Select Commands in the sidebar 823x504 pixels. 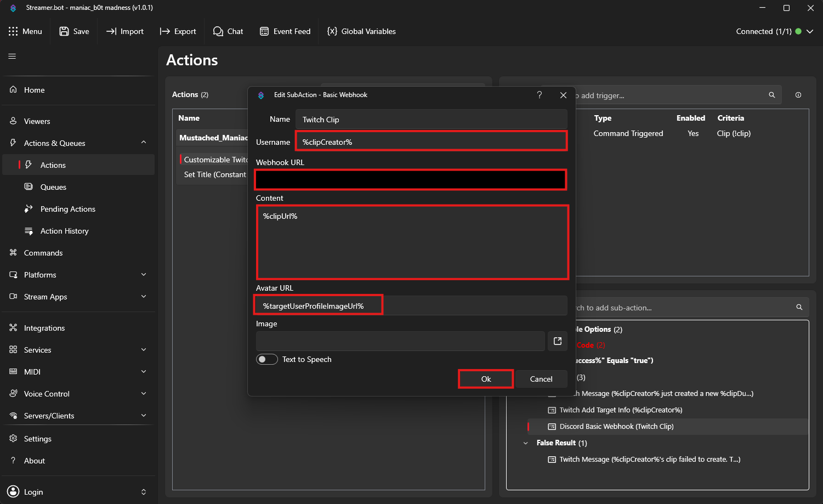pyautogui.click(x=43, y=253)
